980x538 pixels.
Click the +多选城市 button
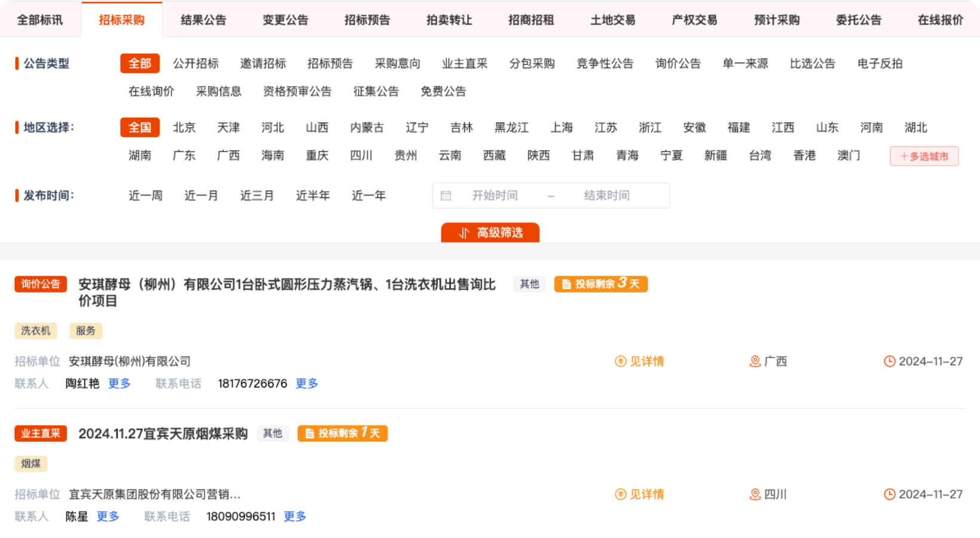click(924, 156)
